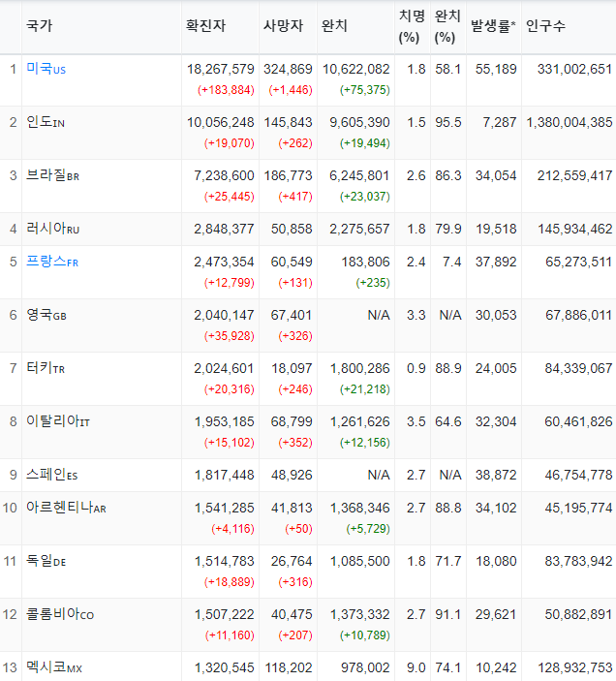Click Turkey recovered increase +21,218
This screenshot has height=681, width=616.
(x=364, y=389)
